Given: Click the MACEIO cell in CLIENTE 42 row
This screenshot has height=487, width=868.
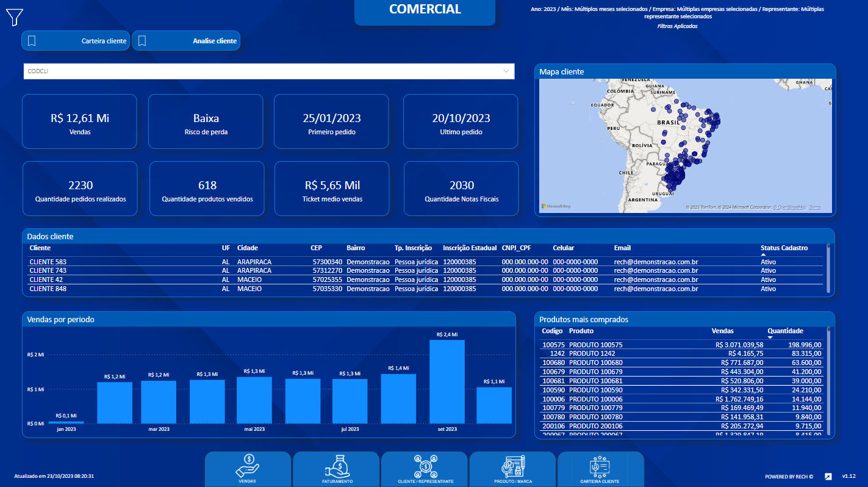Looking at the screenshot, I should [x=249, y=280].
